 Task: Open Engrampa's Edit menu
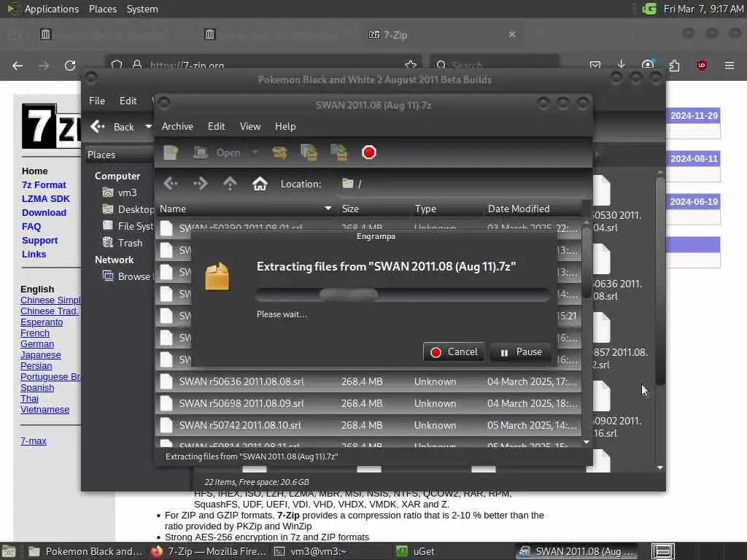(216, 126)
